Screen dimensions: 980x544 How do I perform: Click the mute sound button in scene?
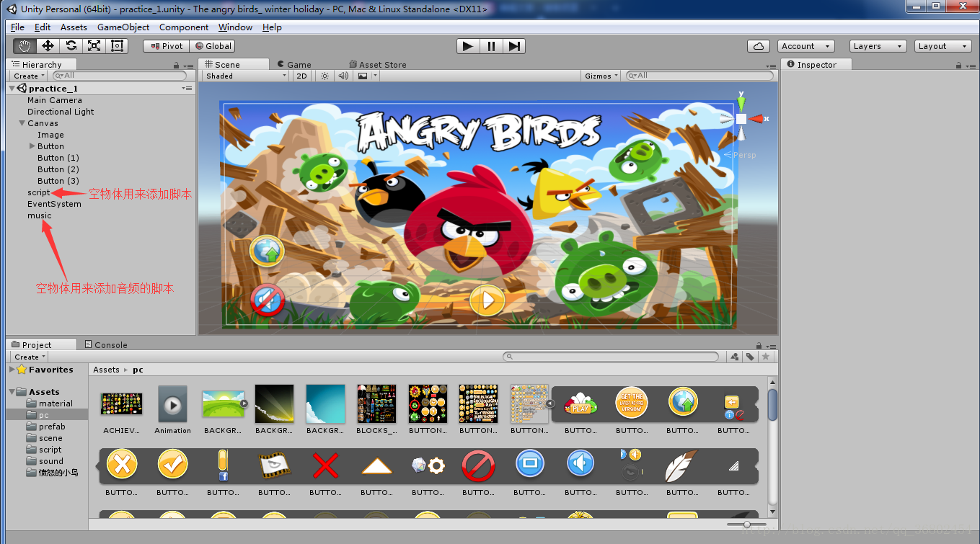[x=268, y=300]
